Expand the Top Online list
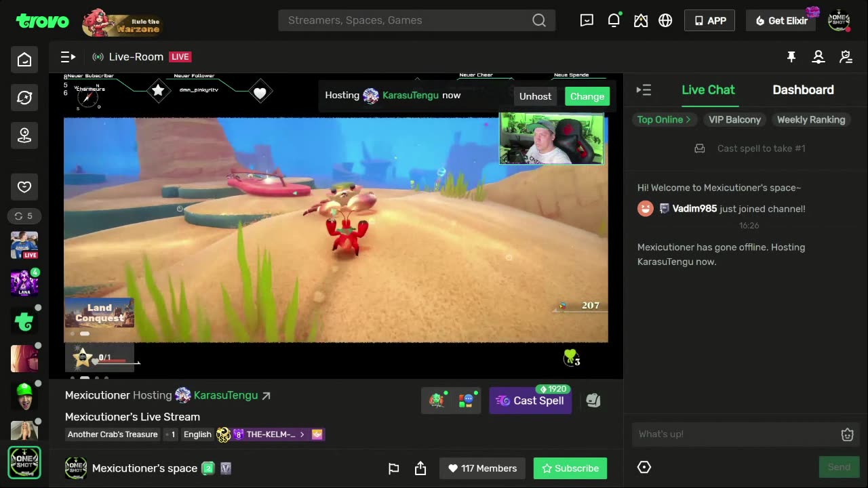Screen dimensions: 868x488 point(663,119)
